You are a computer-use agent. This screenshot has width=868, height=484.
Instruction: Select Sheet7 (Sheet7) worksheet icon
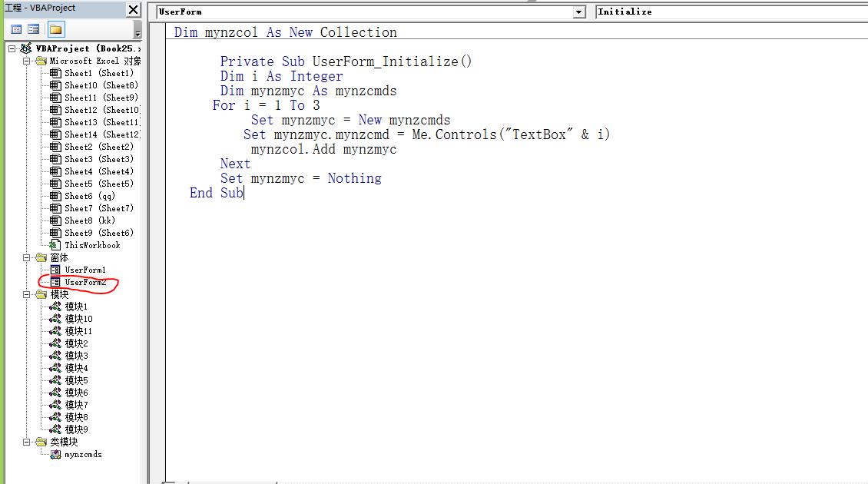point(55,208)
